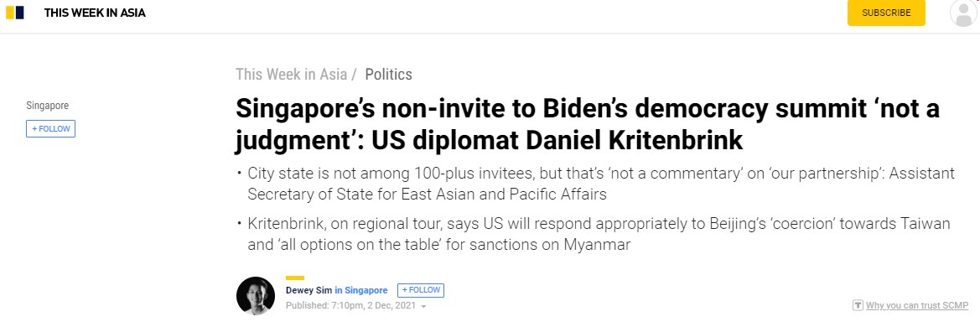Click the SCMP yellow and blue logo
The image size is (980, 327).
(15, 13)
